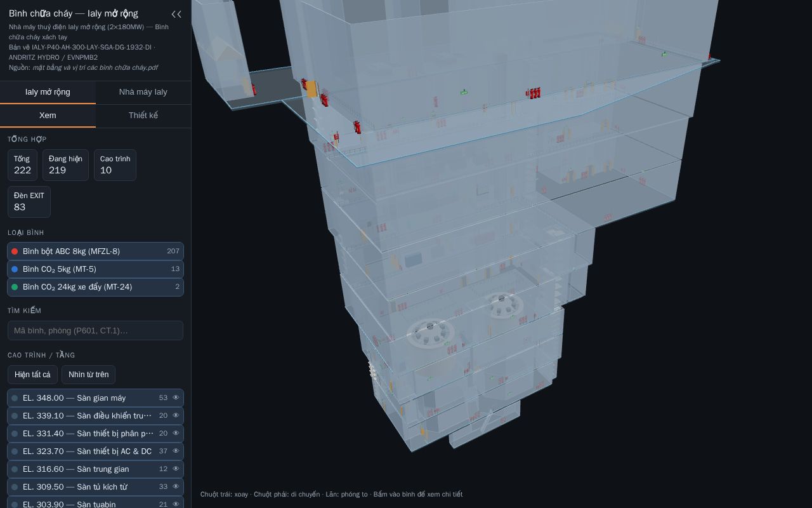Focus the Mã bình, phòng search field

(95, 331)
